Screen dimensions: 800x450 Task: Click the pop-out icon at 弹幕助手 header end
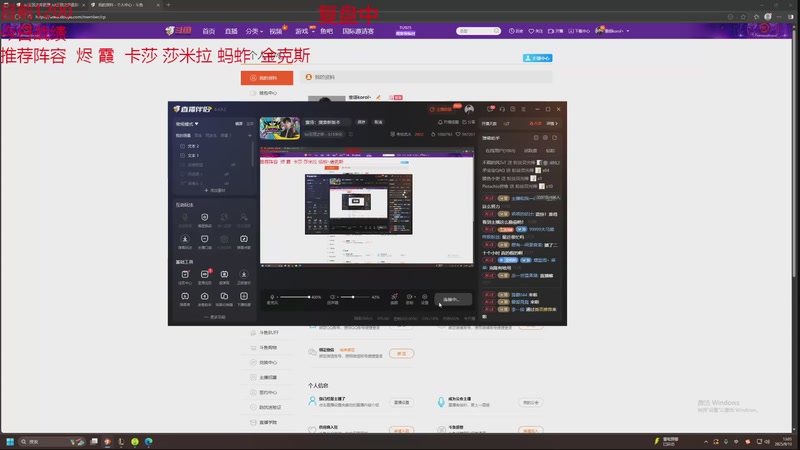pyautogui.click(x=555, y=138)
